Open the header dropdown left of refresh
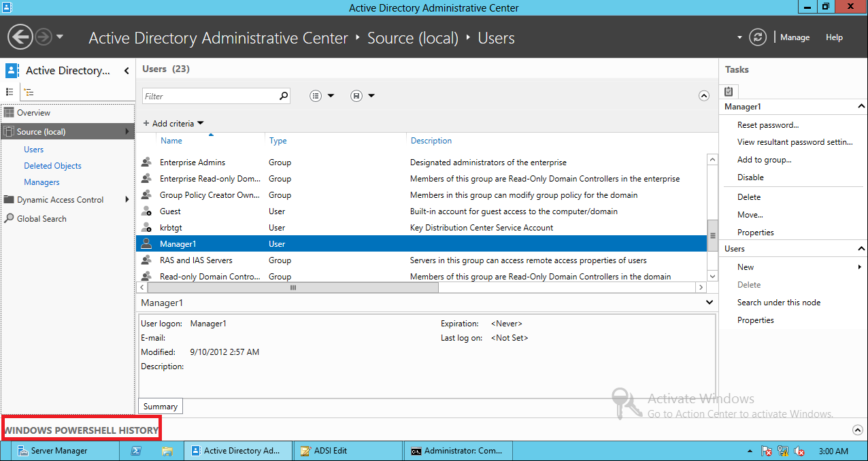The width and height of the screenshot is (868, 461). (739, 37)
